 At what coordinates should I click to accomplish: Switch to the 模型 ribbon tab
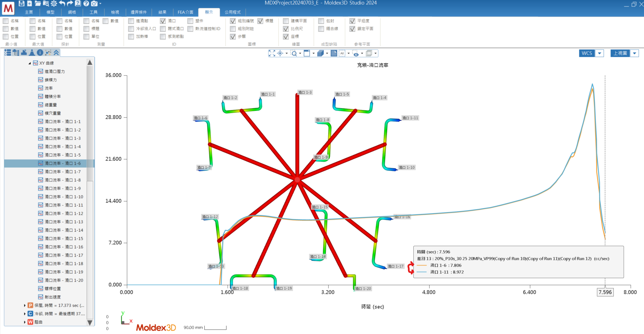[x=50, y=12]
